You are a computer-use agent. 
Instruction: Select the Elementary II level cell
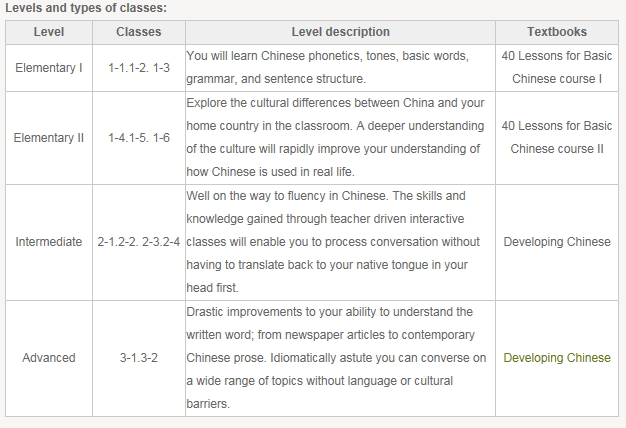point(49,138)
